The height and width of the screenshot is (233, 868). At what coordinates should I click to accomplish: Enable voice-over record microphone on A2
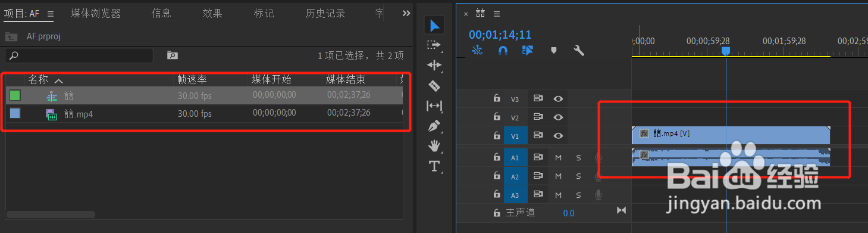click(x=598, y=176)
